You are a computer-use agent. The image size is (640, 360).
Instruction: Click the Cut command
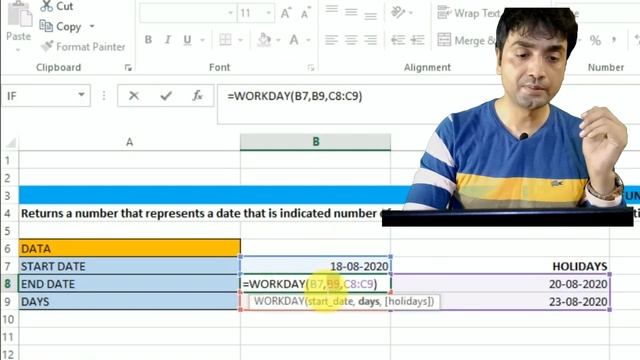[56, 6]
